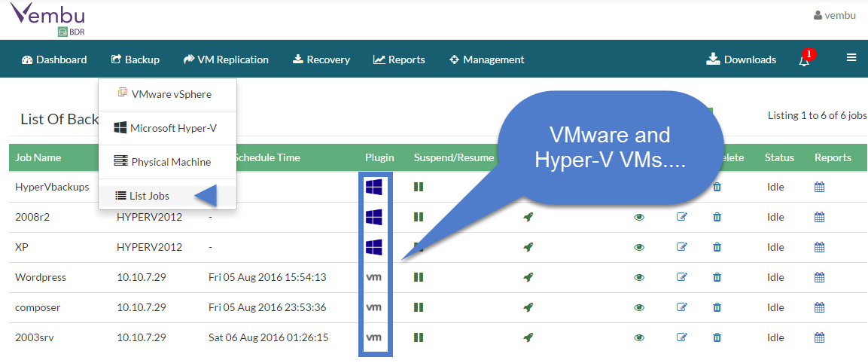Edit the Wordpress job

tap(682, 276)
